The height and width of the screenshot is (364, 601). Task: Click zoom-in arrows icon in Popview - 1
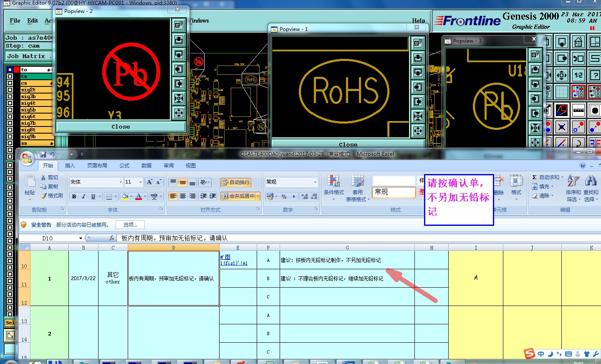(418, 116)
